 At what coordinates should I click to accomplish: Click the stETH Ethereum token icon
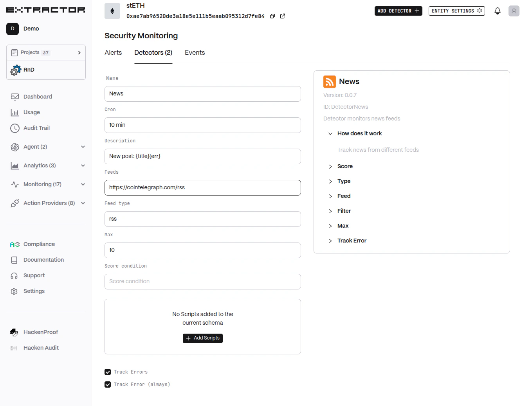pos(112,11)
